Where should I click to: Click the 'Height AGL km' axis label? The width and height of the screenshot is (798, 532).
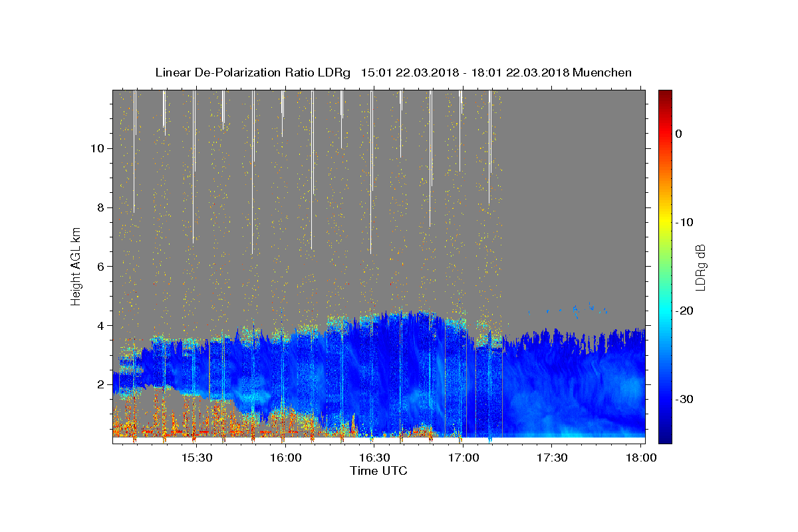[x=76, y=265]
